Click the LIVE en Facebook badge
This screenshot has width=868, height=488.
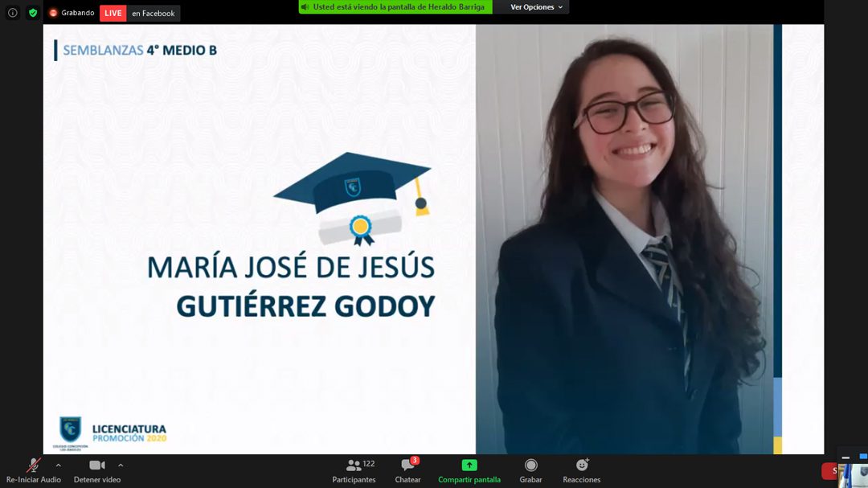(140, 13)
